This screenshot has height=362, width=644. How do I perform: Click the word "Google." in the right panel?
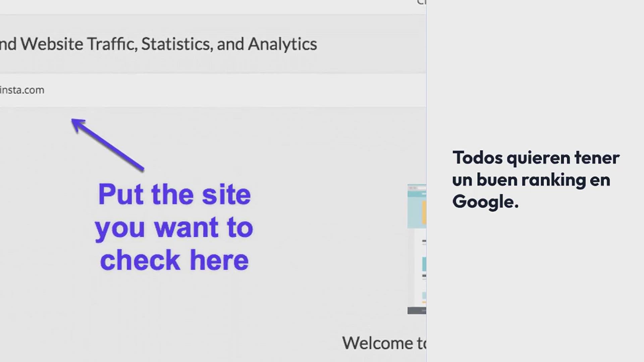pos(485,202)
